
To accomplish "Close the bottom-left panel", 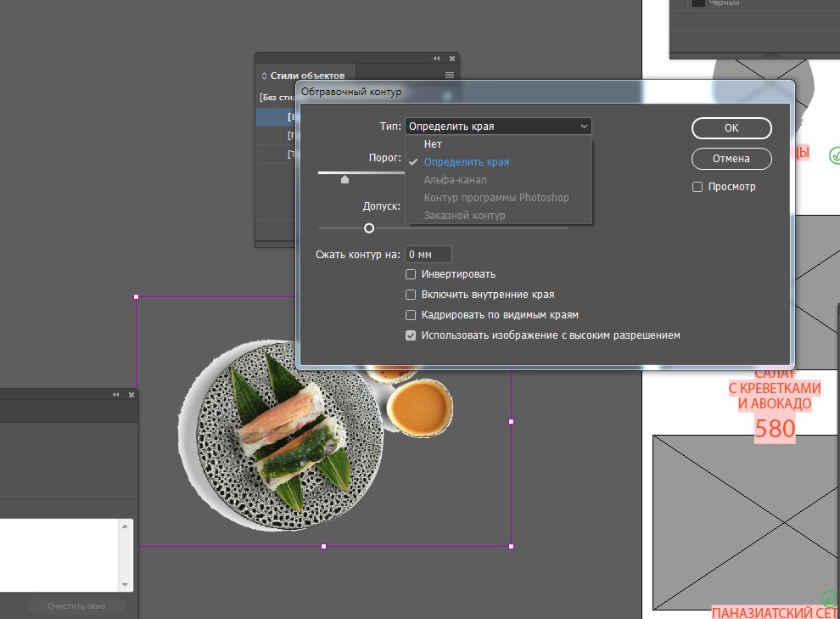I will coord(132,395).
